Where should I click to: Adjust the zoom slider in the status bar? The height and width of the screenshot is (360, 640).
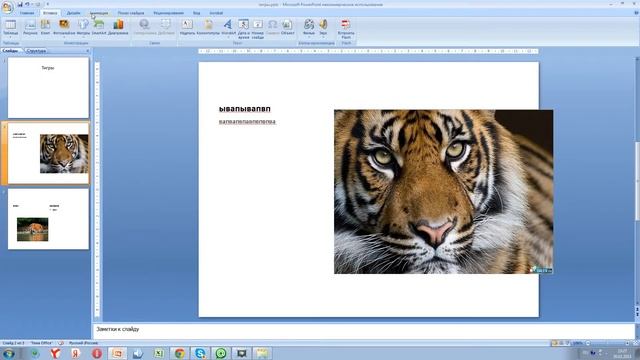pos(608,343)
